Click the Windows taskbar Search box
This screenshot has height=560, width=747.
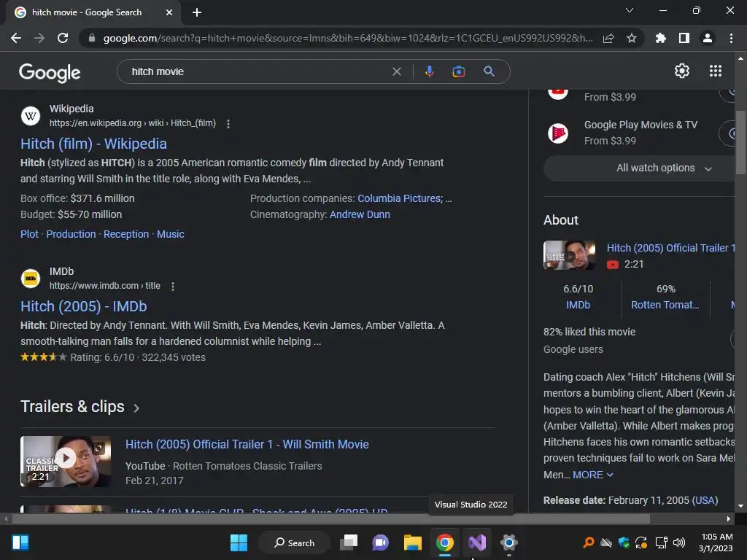point(295,542)
